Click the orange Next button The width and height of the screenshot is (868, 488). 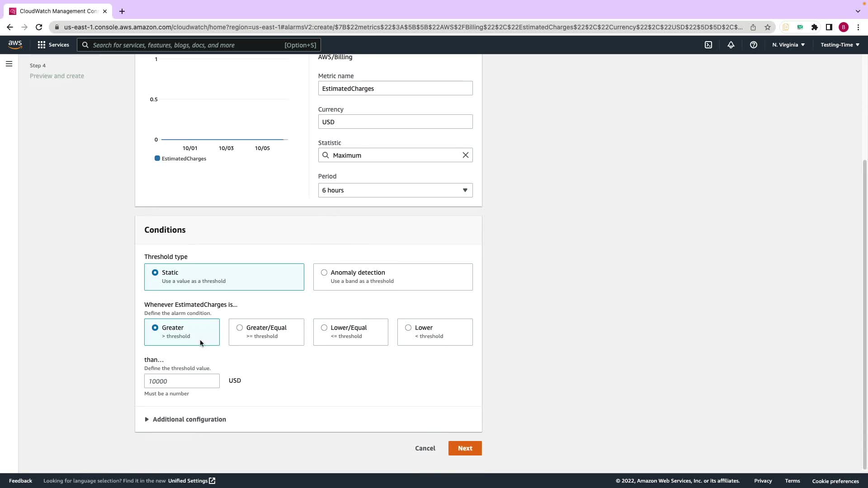(465, 448)
